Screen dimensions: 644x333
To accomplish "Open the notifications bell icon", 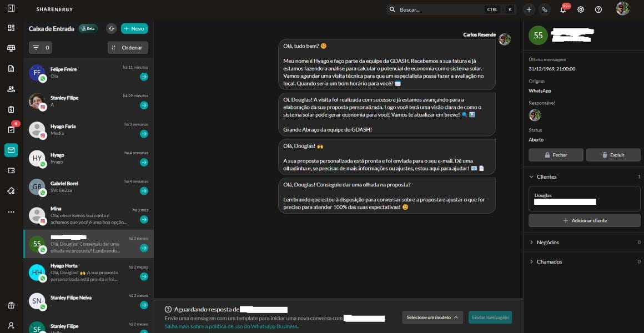I will click(x=563, y=9).
